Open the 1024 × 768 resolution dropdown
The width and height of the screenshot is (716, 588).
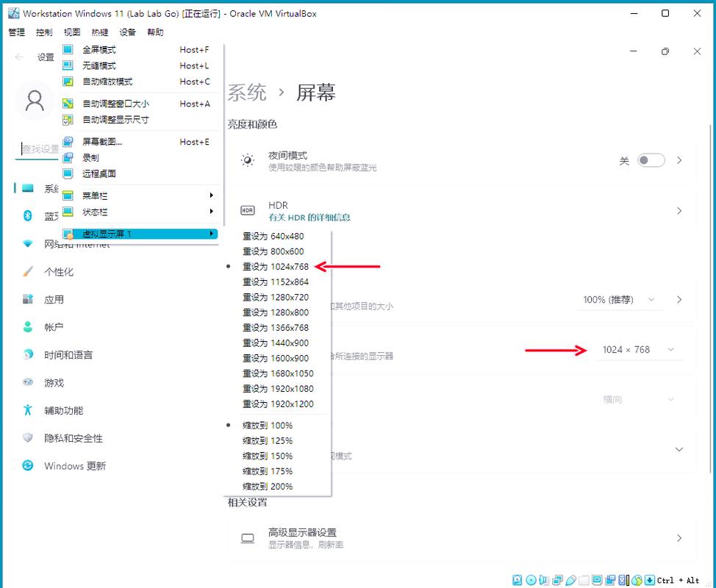coord(638,350)
